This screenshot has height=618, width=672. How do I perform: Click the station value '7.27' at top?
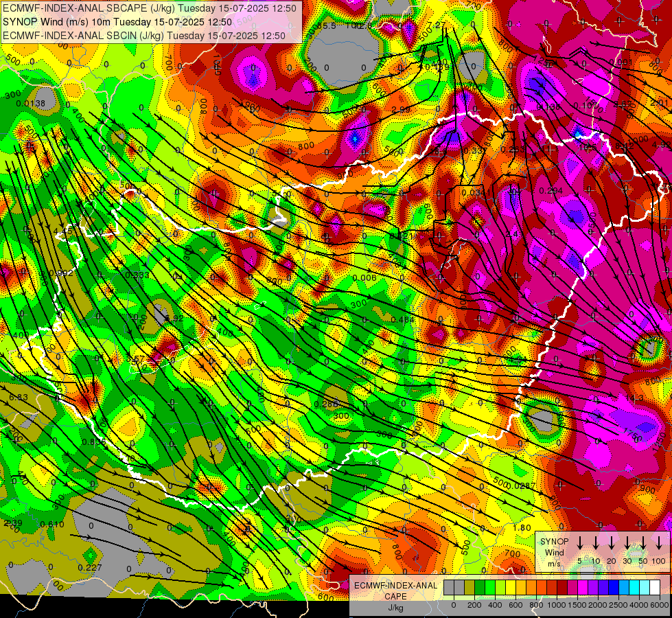tap(437, 25)
